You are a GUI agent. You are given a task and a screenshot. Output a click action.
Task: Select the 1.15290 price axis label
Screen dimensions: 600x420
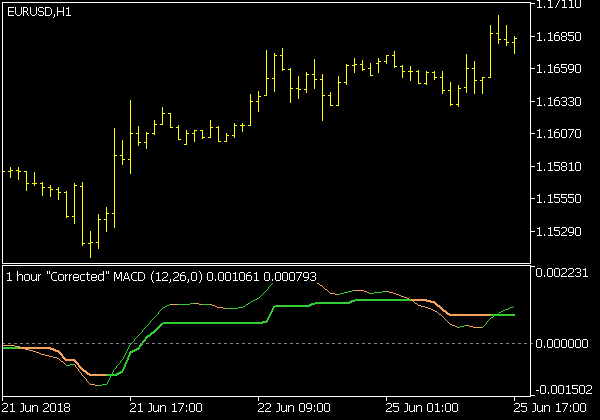tap(559, 232)
